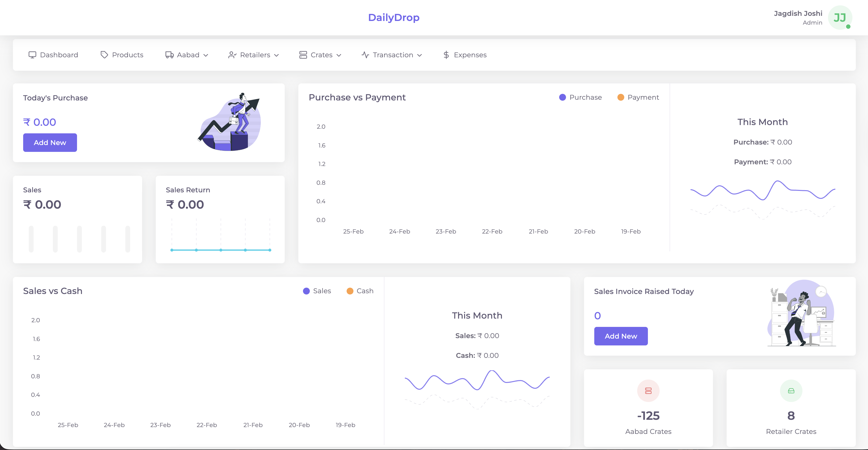Expand the Transaction dropdown chevron

[x=419, y=55]
